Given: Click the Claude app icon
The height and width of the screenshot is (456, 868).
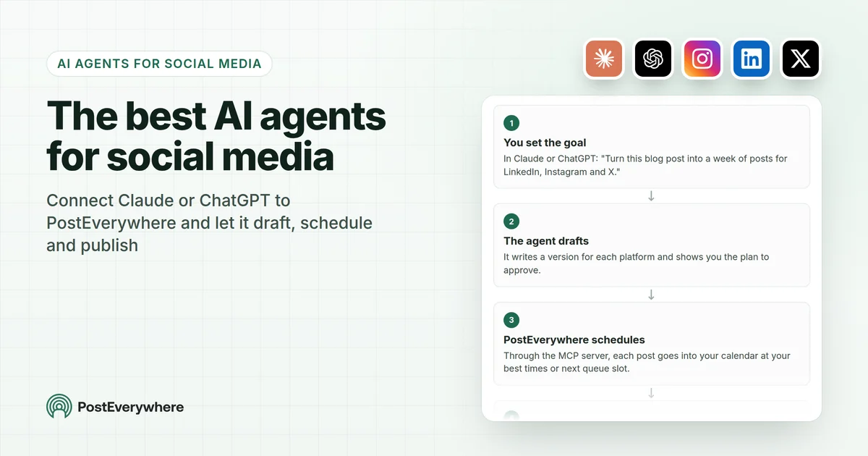Looking at the screenshot, I should [x=604, y=59].
